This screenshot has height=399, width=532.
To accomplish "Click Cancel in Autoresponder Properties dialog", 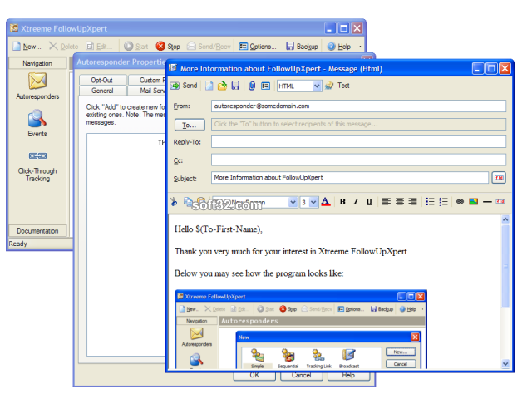I will click(301, 376).
